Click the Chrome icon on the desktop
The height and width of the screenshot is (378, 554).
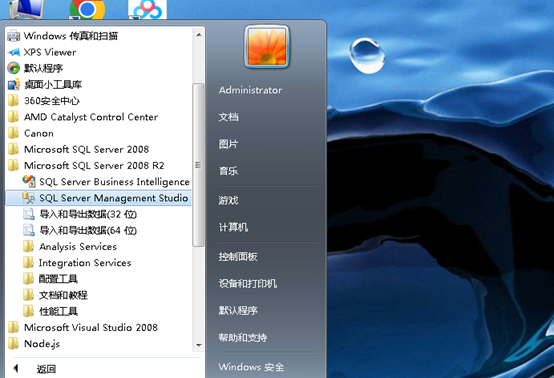(x=87, y=9)
